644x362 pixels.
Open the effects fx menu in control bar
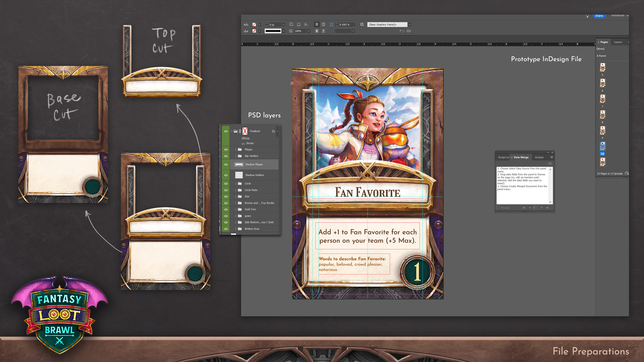coord(306,24)
